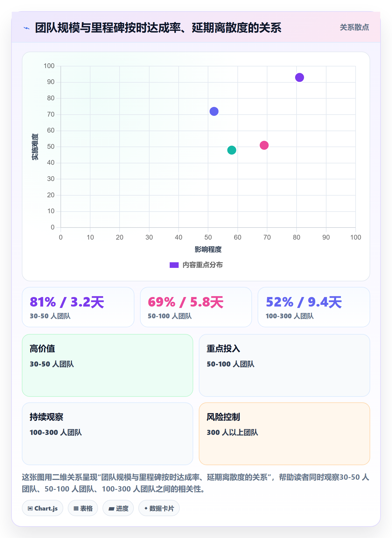Click the 影响程度 x-axis title
The width and height of the screenshot is (392, 538).
pyautogui.click(x=208, y=249)
